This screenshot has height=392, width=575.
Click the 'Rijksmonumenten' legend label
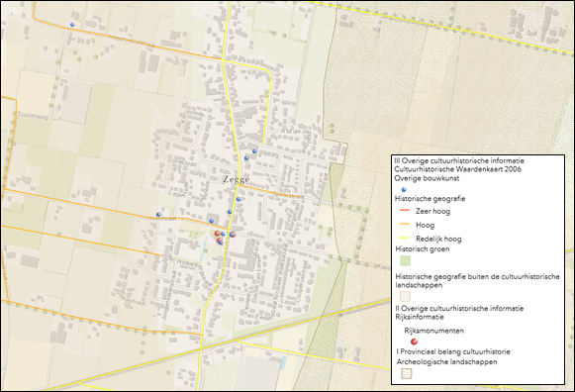(433, 331)
